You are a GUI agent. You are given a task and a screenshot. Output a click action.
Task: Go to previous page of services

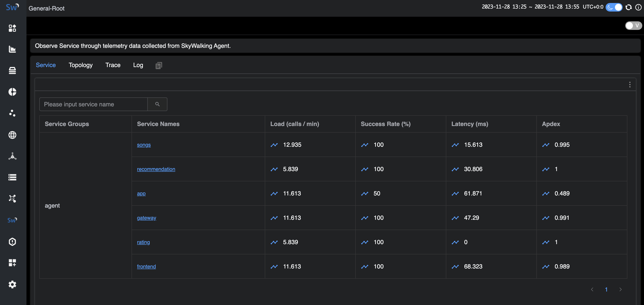pyautogui.click(x=592, y=289)
